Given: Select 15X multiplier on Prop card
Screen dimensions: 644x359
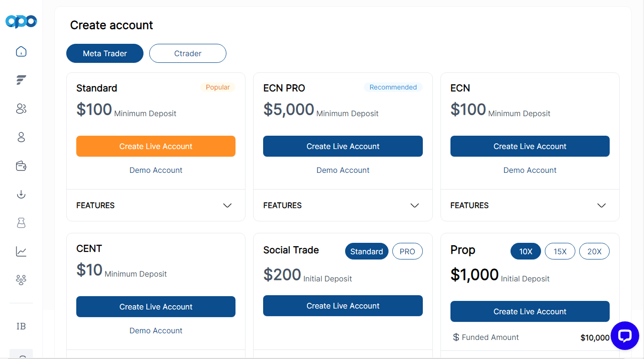Looking at the screenshot, I should (560, 251).
